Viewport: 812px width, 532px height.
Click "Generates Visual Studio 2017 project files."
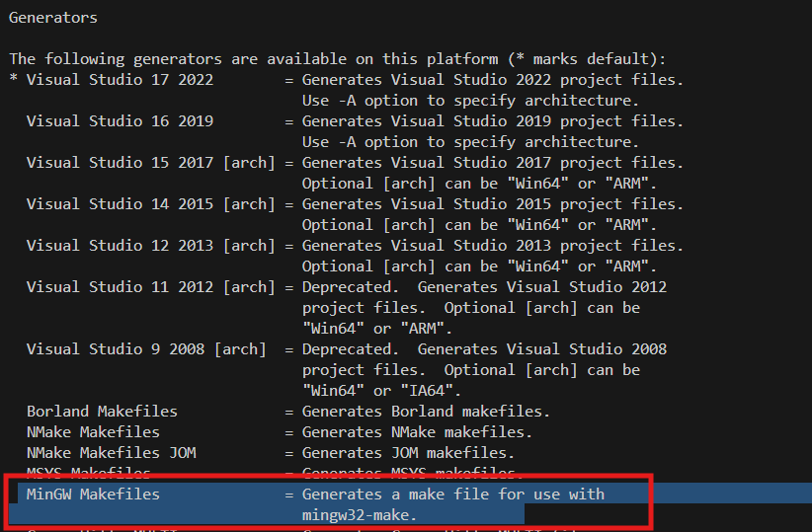pyautogui.click(x=493, y=163)
